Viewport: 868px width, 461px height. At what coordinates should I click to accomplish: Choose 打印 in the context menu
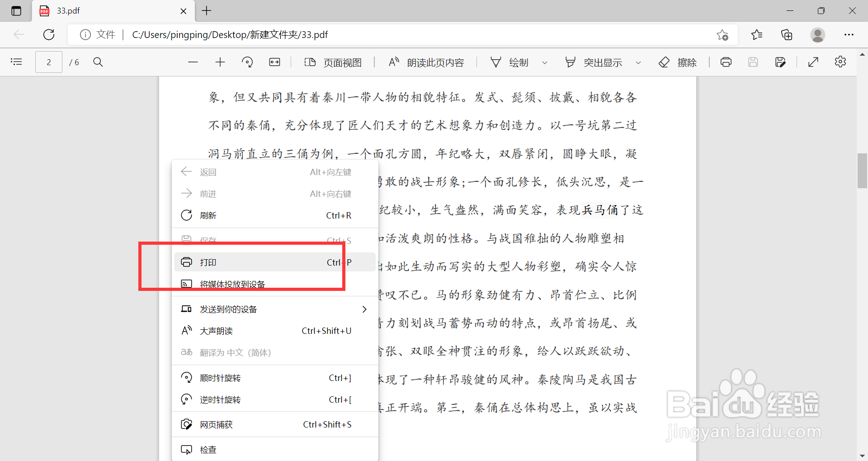click(275, 262)
